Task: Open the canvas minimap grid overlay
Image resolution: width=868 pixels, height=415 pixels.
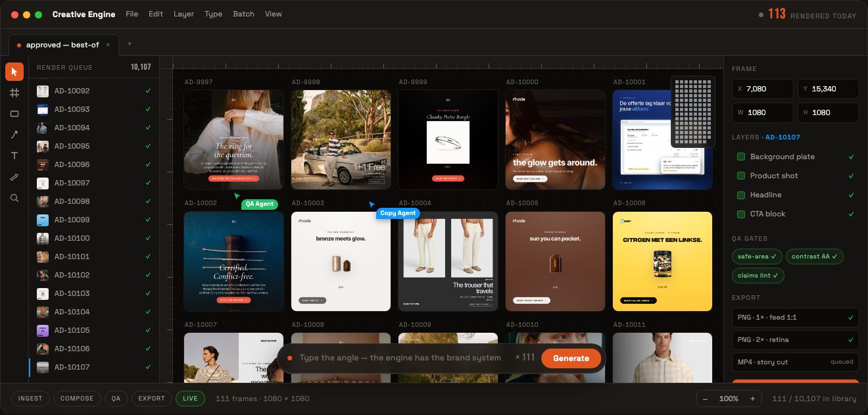Action: click(x=693, y=111)
